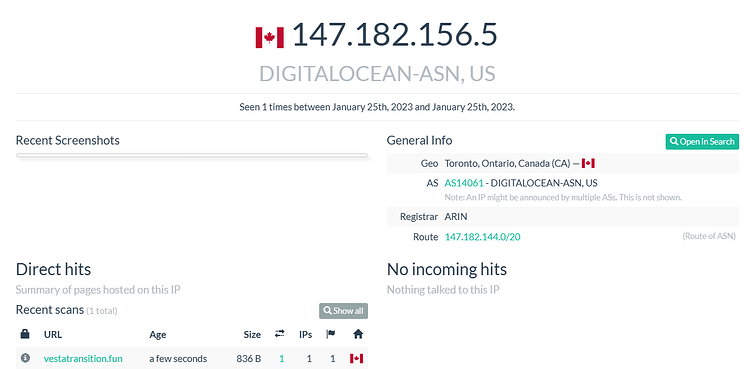Click the large Canadian flag beside IP title
Viewport: 750px width, 369px height.
tap(270, 37)
